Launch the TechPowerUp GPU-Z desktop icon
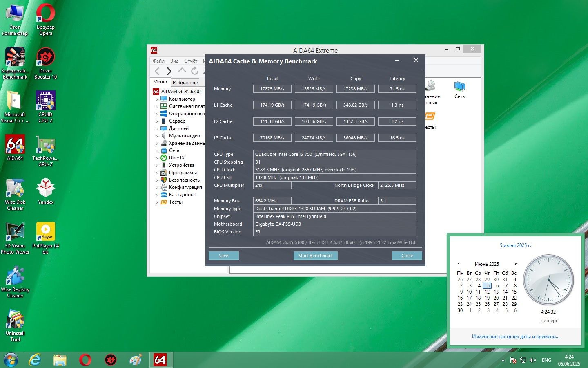Viewport: 588px width, 368px height. (45, 151)
